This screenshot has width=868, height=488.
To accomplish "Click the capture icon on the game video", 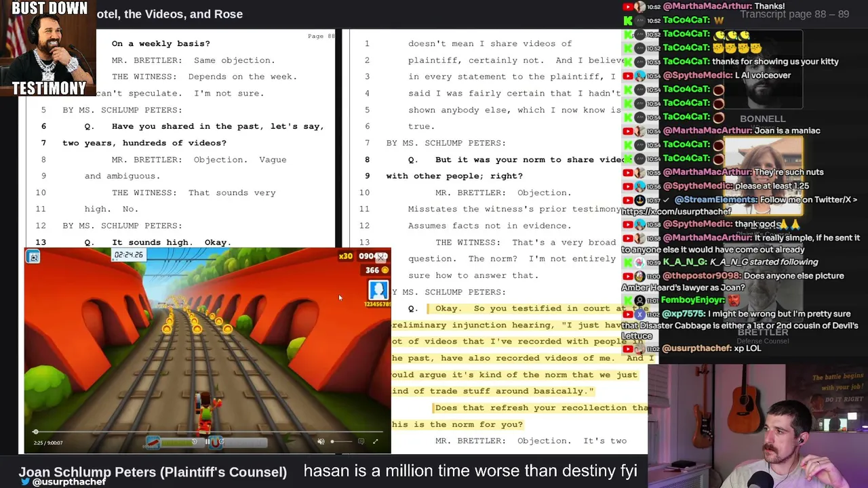I will [x=33, y=257].
